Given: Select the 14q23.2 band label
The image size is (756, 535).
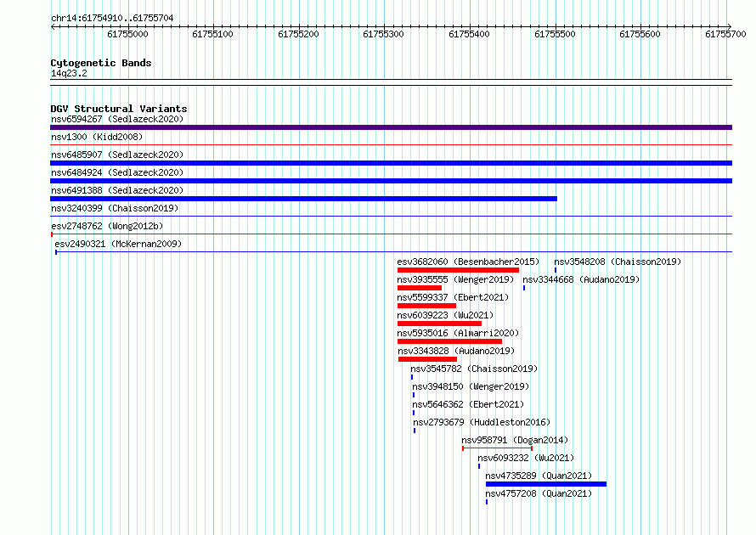Looking at the screenshot, I should click(69, 73).
